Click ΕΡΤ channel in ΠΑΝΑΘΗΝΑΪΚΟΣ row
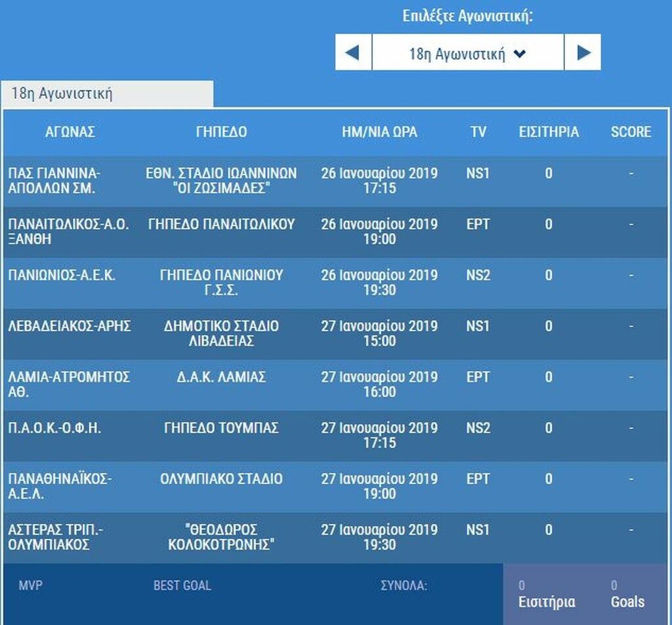 click(478, 479)
